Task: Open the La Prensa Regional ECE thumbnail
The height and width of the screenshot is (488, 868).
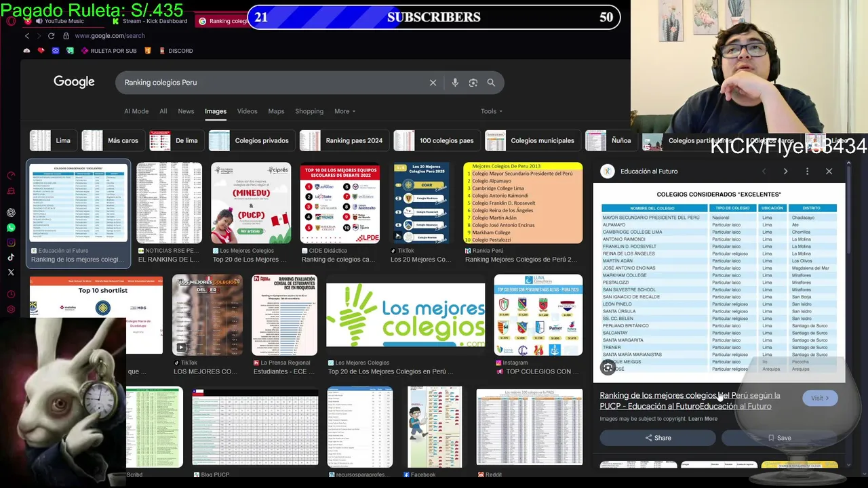Action: [x=284, y=315]
